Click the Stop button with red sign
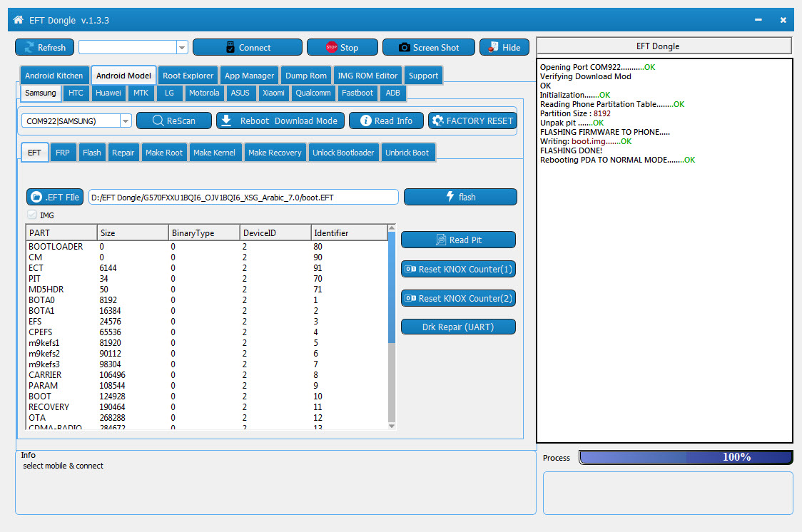This screenshot has height=532, width=802. (342, 48)
